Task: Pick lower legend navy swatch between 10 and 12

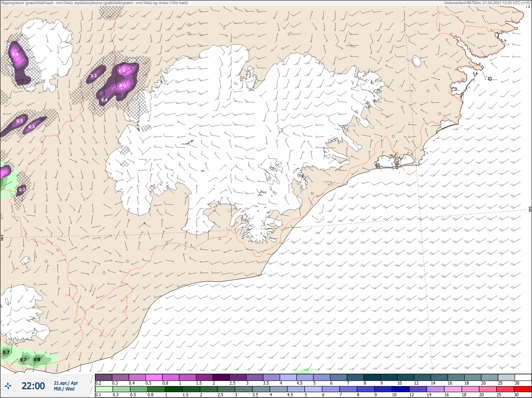Action: point(401,389)
